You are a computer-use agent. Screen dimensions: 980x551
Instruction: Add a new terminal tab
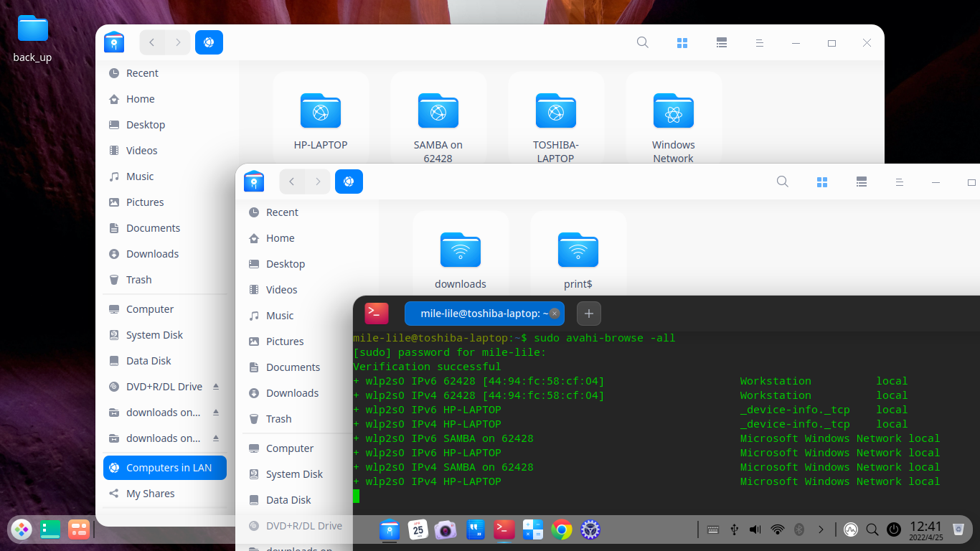click(589, 314)
